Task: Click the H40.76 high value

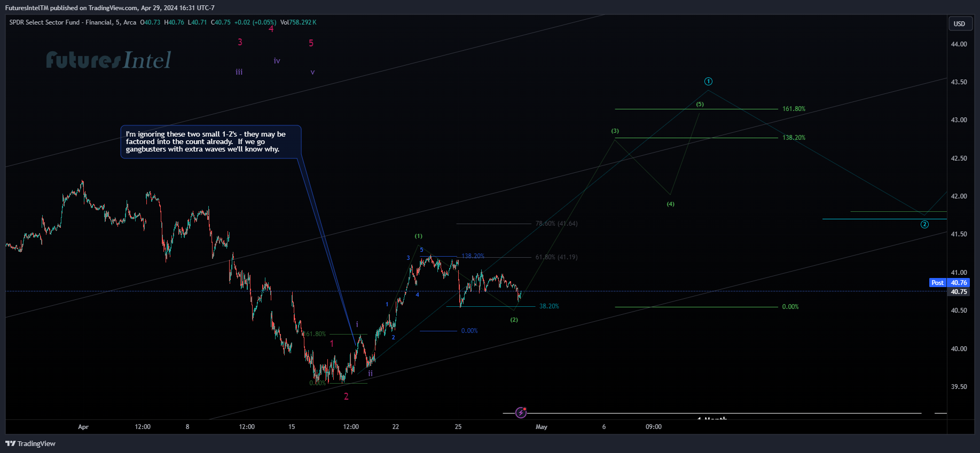Action: coord(174,22)
